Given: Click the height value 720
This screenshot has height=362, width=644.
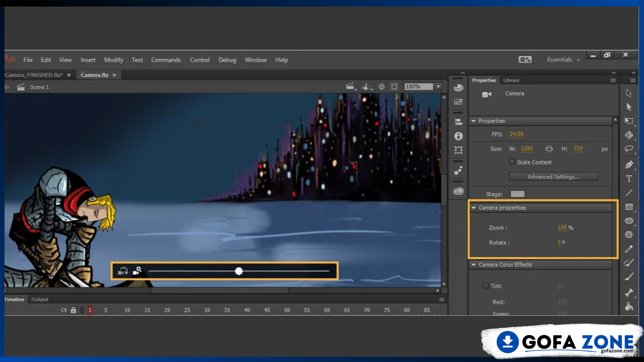Looking at the screenshot, I should tap(578, 148).
